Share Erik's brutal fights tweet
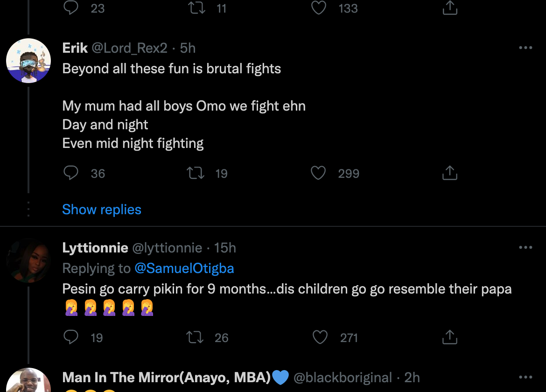Screen dimensions: 546x392 coord(449,174)
